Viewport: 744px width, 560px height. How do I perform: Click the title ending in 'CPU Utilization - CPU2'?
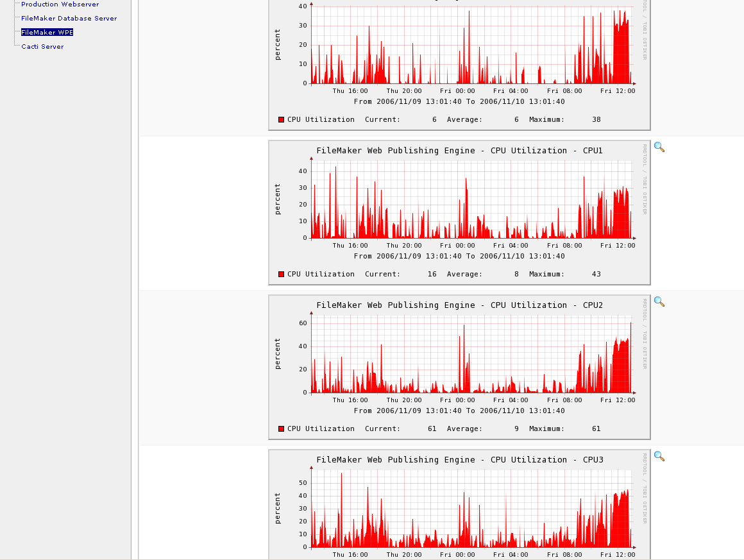tap(459, 305)
